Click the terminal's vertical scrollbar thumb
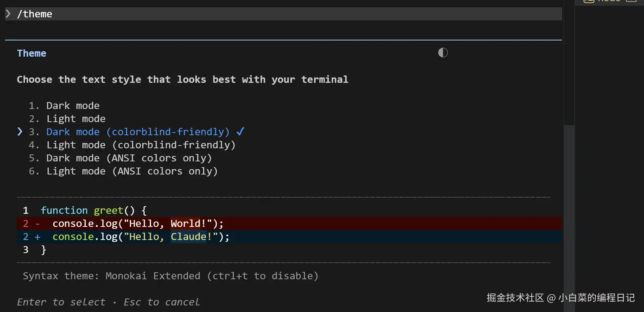 (x=569, y=216)
